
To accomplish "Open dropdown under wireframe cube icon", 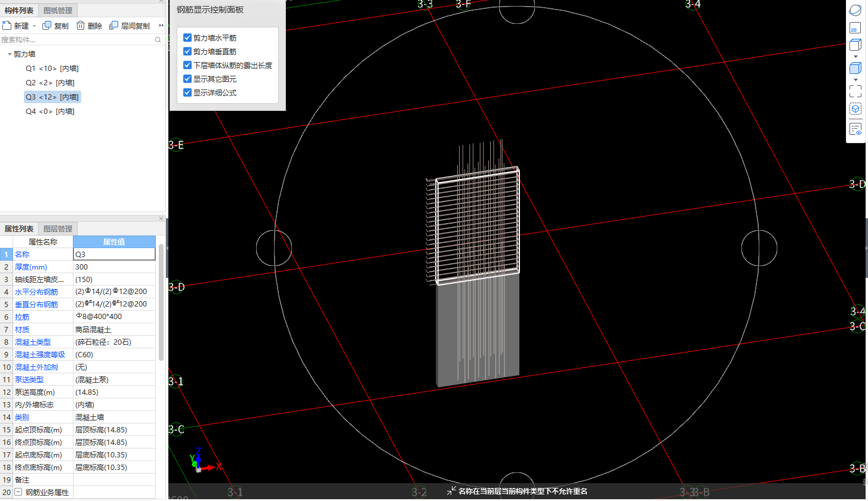I will [x=855, y=57].
